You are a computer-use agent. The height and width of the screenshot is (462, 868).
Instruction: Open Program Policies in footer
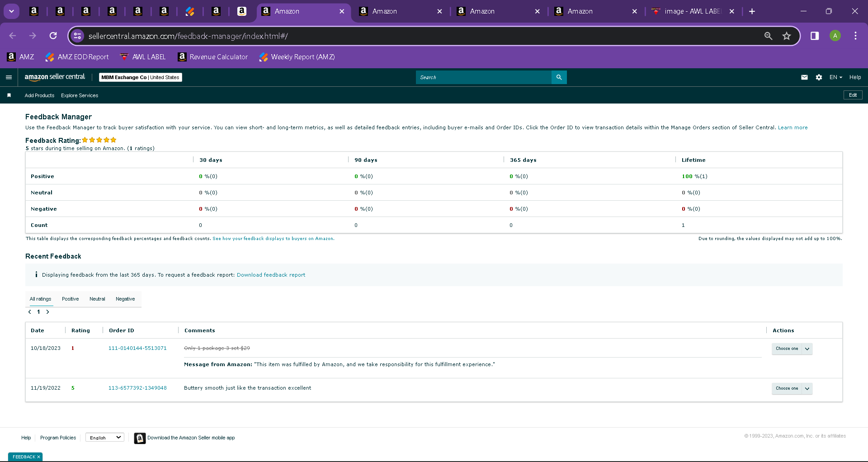(58, 438)
